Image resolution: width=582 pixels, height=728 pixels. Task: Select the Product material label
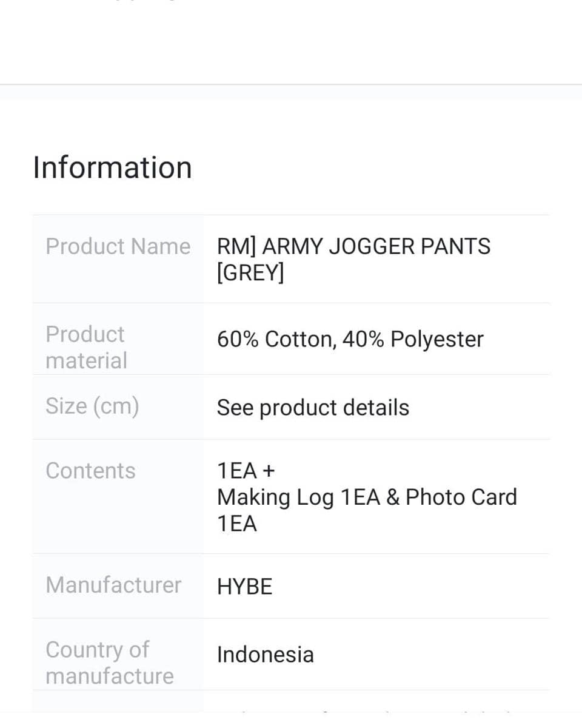86,347
